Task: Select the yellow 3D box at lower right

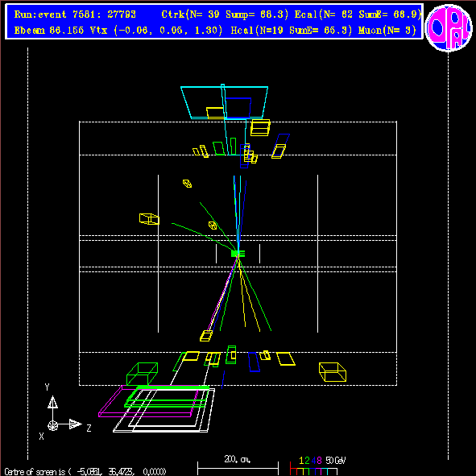Action: [333, 372]
